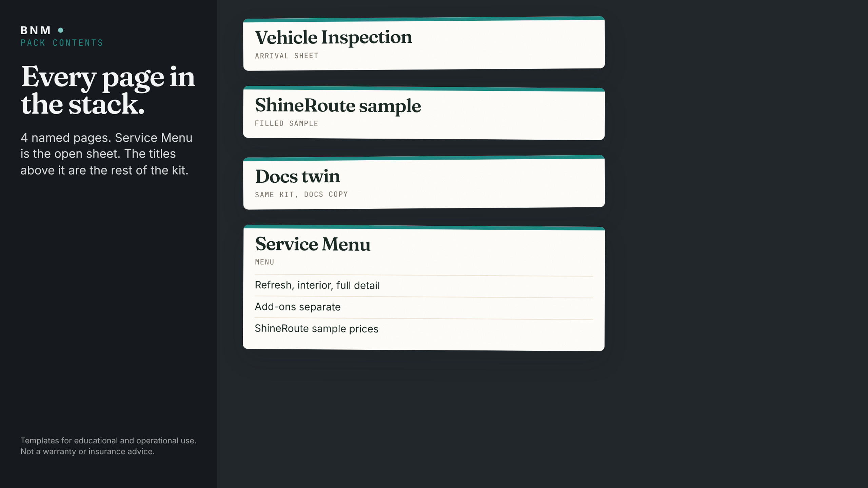Open the ShineRoute sample card
The image size is (868, 488).
tap(424, 113)
